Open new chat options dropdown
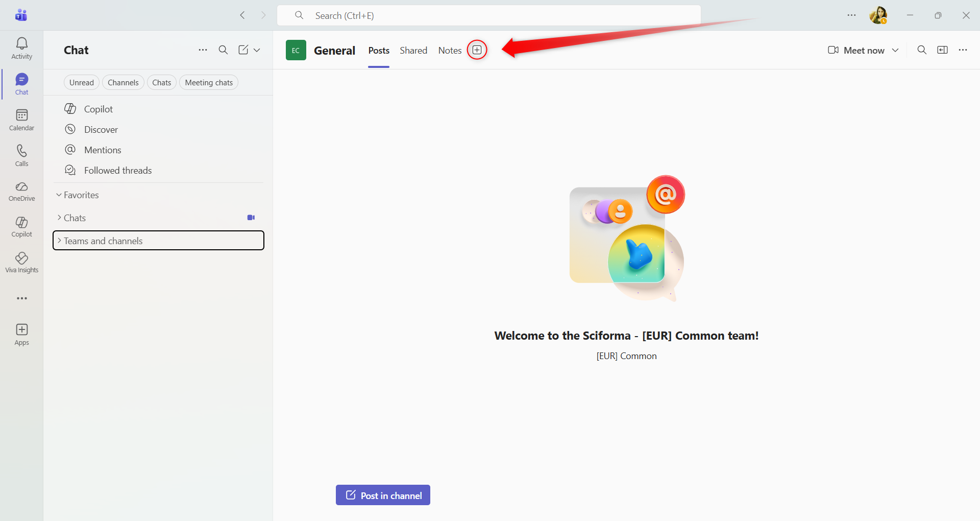Image resolution: width=980 pixels, height=521 pixels. (257, 50)
